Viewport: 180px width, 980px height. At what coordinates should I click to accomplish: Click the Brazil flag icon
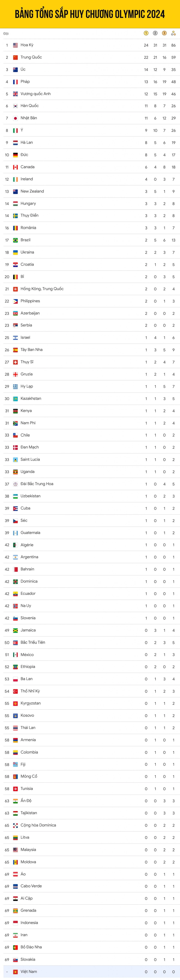pyautogui.click(x=16, y=240)
